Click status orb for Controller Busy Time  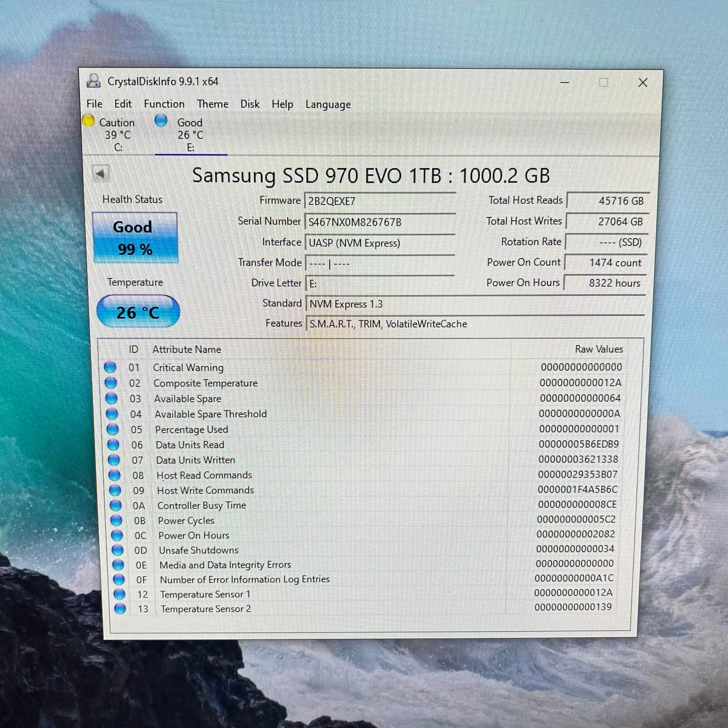115,505
